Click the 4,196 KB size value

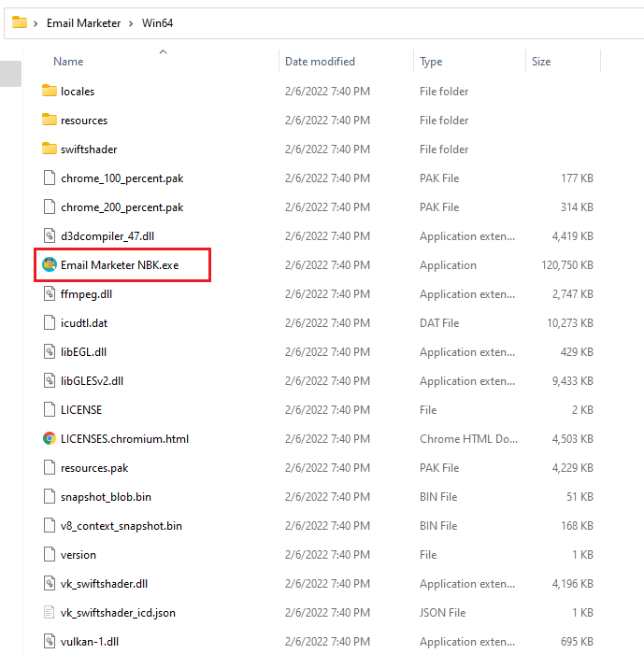572,584
